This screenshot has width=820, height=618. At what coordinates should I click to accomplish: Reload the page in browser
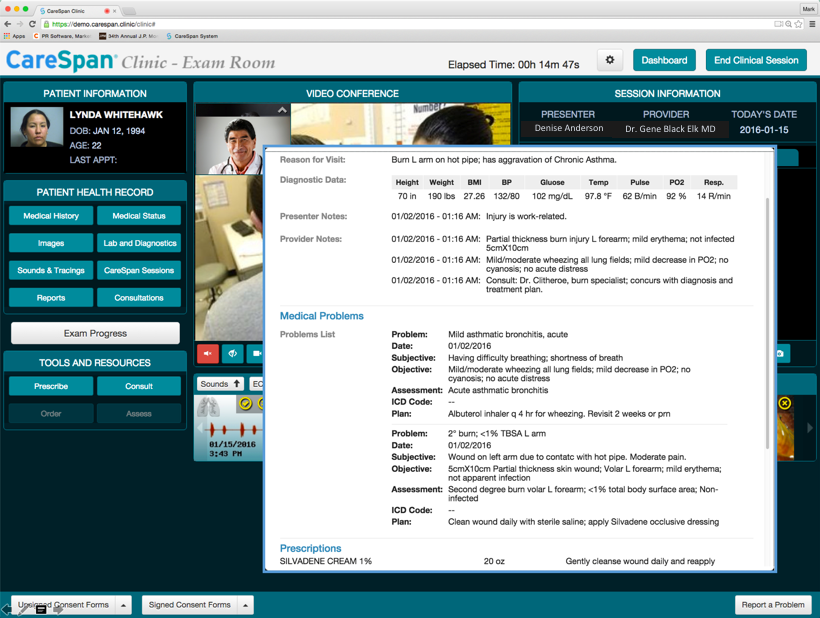click(32, 24)
